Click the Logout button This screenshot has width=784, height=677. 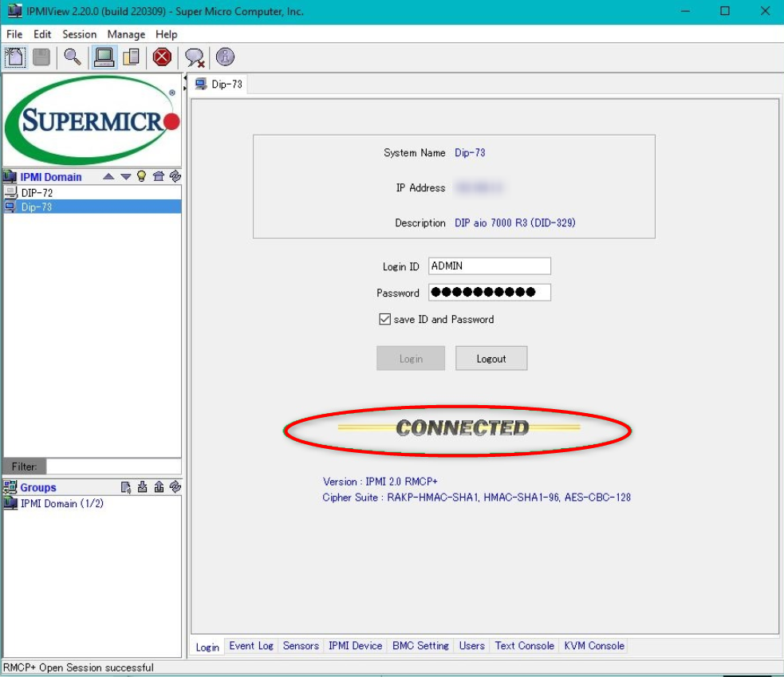[491, 359]
